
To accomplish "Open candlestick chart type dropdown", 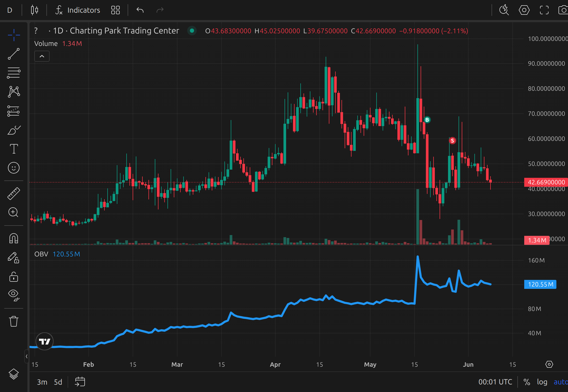I will (x=35, y=10).
